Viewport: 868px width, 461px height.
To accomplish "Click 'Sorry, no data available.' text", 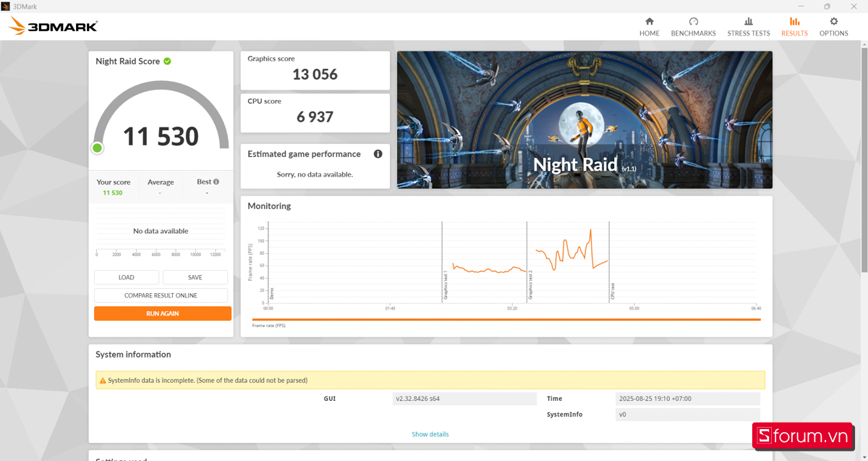I will tap(315, 174).
